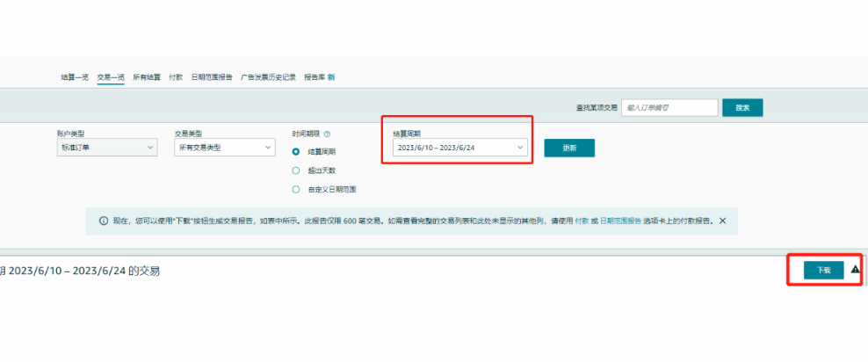Click the 更新 button
The height and width of the screenshot is (362, 868).
[569, 148]
